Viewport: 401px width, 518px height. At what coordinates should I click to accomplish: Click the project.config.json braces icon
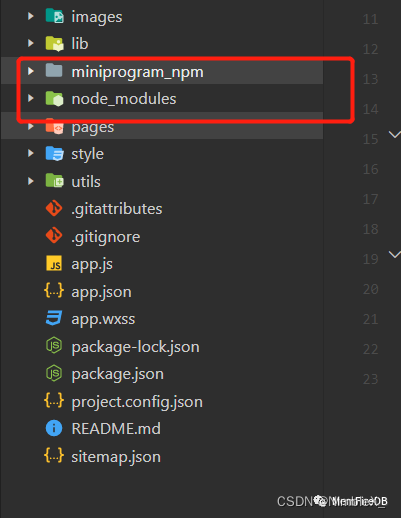(x=54, y=401)
